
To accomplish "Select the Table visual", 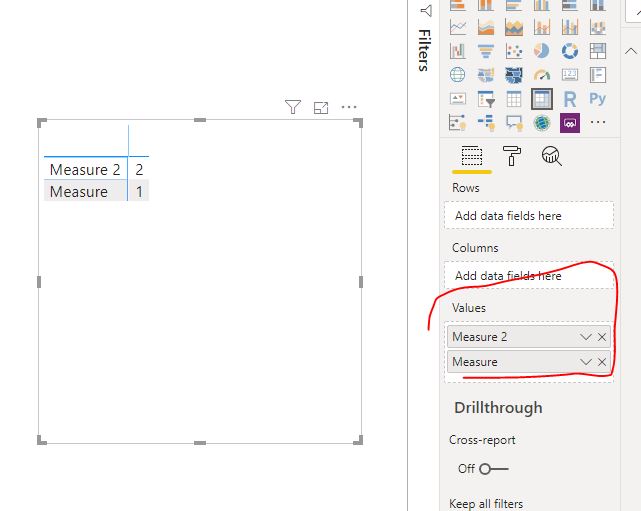I will point(514,99).
